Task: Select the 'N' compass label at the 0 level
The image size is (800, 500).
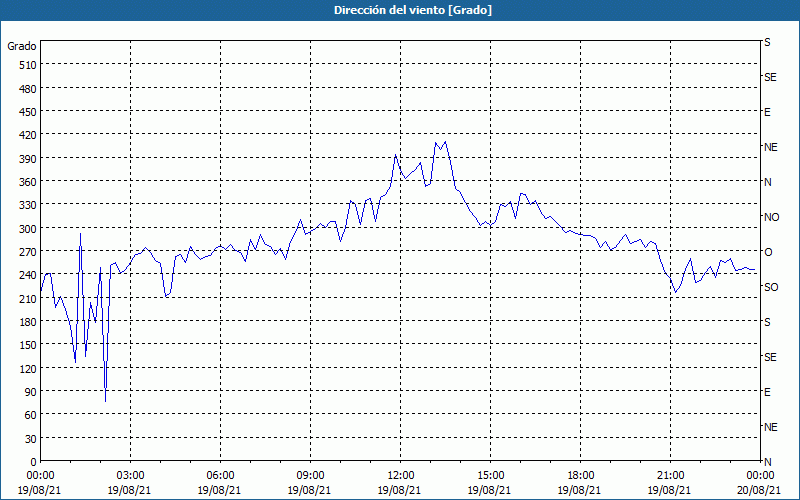Action: [767, 462]
